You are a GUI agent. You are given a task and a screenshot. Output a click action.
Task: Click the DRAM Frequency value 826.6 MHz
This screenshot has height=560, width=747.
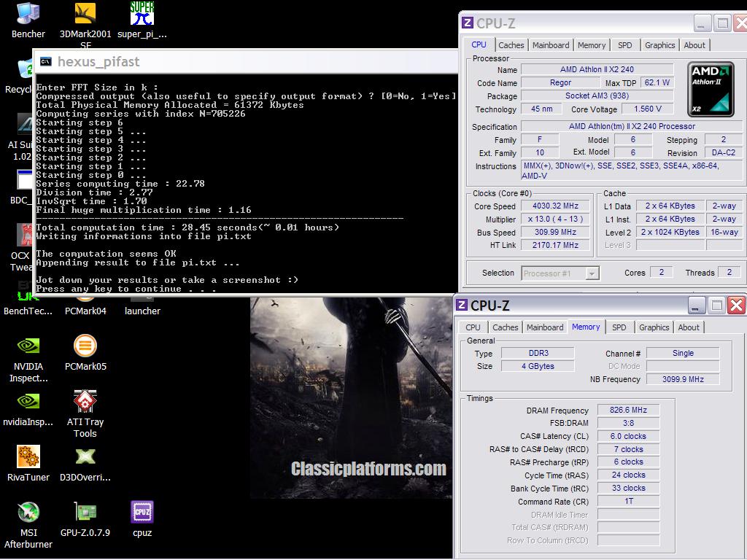[628, 410]
